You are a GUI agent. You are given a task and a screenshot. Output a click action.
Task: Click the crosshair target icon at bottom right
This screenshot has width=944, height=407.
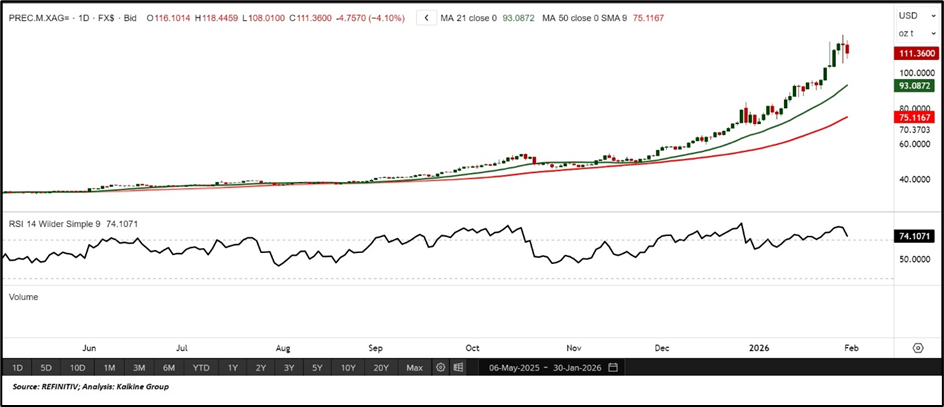pyautogui.click(x=917, y=347)
